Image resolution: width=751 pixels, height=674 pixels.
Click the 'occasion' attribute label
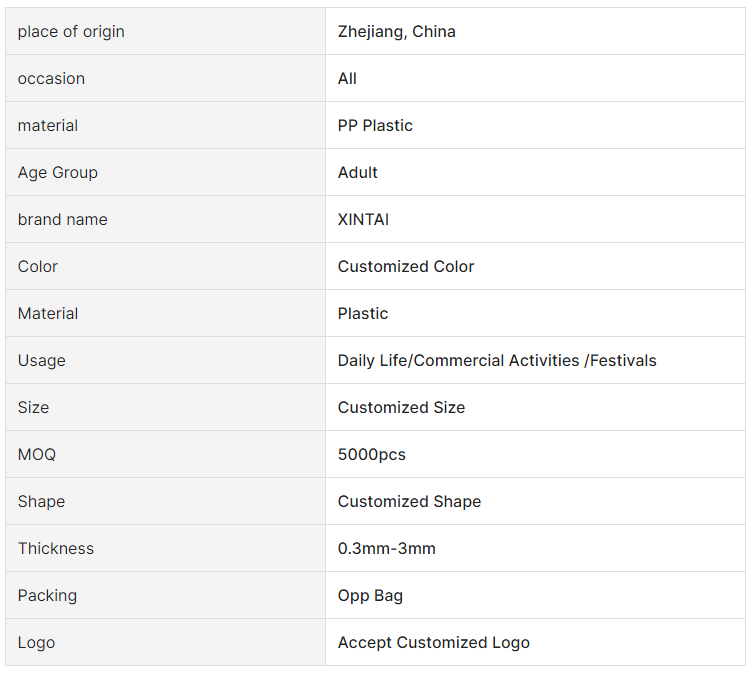(51, 79)
